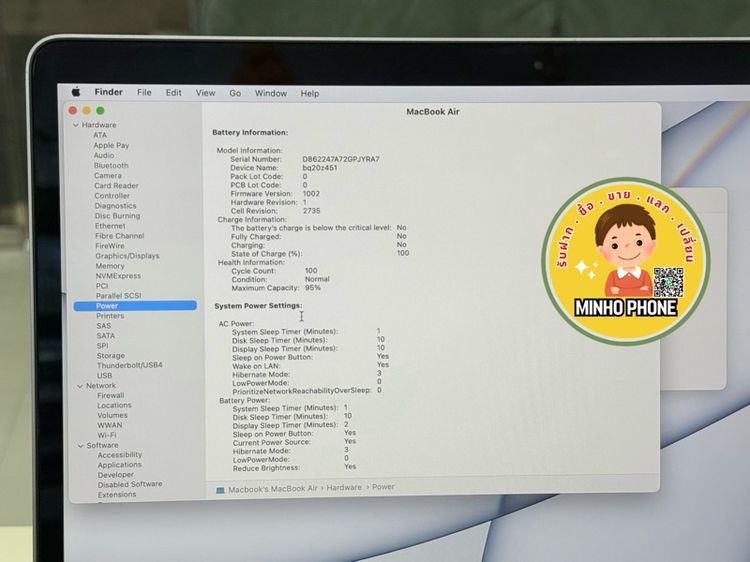The width and height of the screenshot is (750, 562).
Task: Select Bluetooth in the sidebar
Action: tap(111, 165)
